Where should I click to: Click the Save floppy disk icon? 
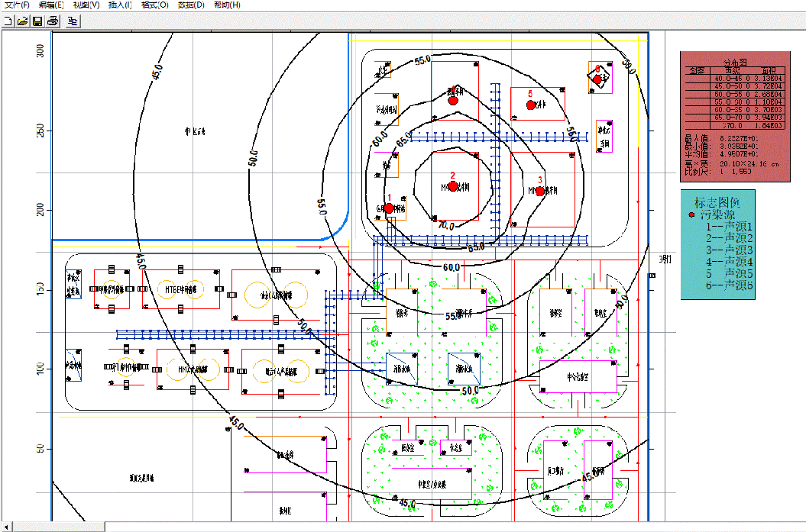(x=37, y=21)
